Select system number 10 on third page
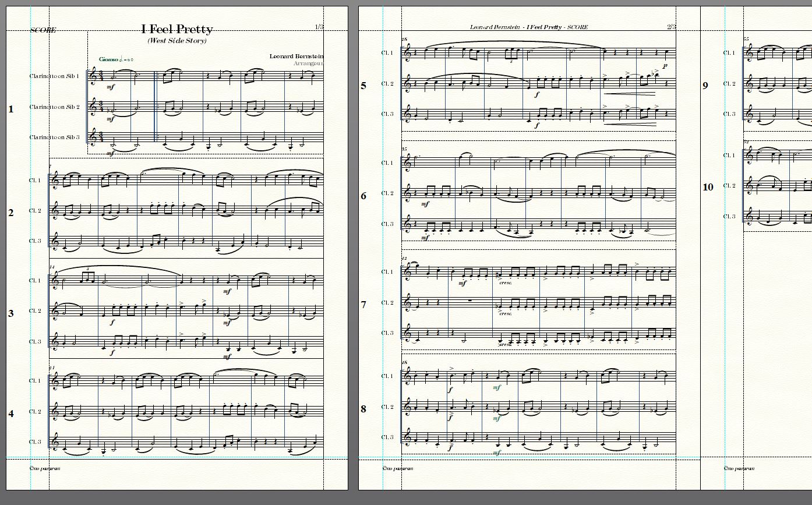Viewport: 812px width, 505px height. [x=708, y=187]
